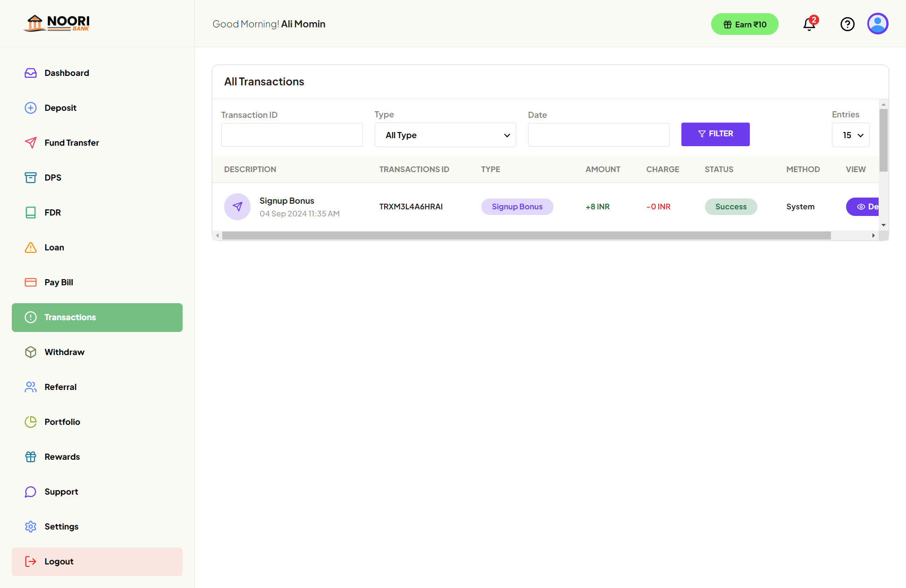Select the Loan warning icon
The width and height of the screenshot is (906, 588).
(x=30, y=247)
